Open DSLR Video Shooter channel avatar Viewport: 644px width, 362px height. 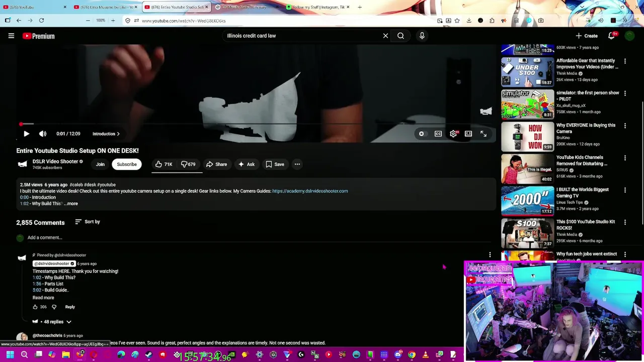click(22, 164)
